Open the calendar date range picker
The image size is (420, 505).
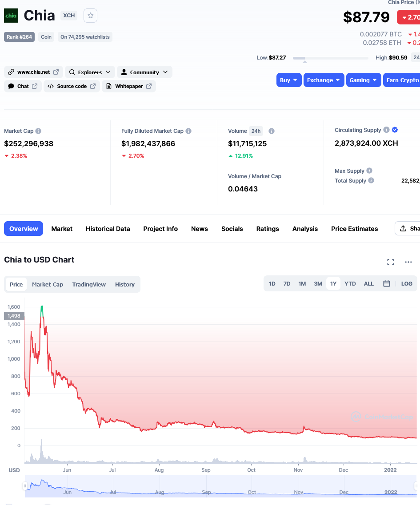coord(387,284)
